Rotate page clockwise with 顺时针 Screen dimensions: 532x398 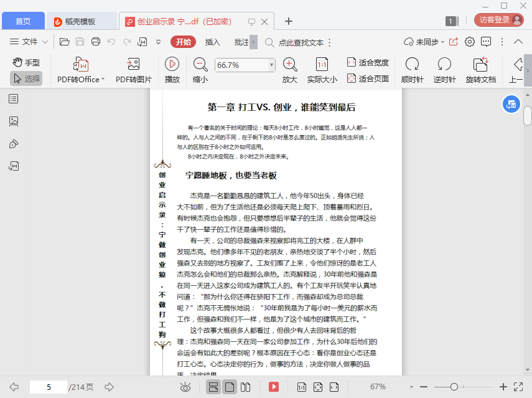click(412, 64)
